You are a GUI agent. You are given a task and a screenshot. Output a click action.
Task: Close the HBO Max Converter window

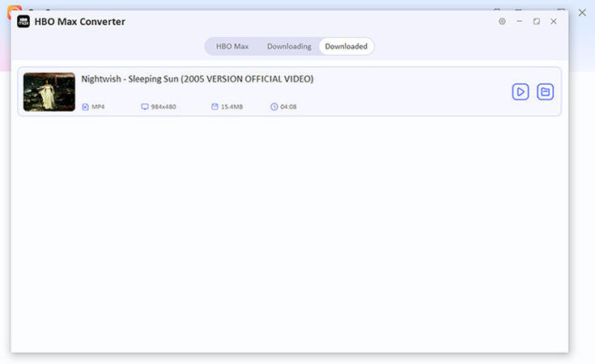click(x=554, y=21)
